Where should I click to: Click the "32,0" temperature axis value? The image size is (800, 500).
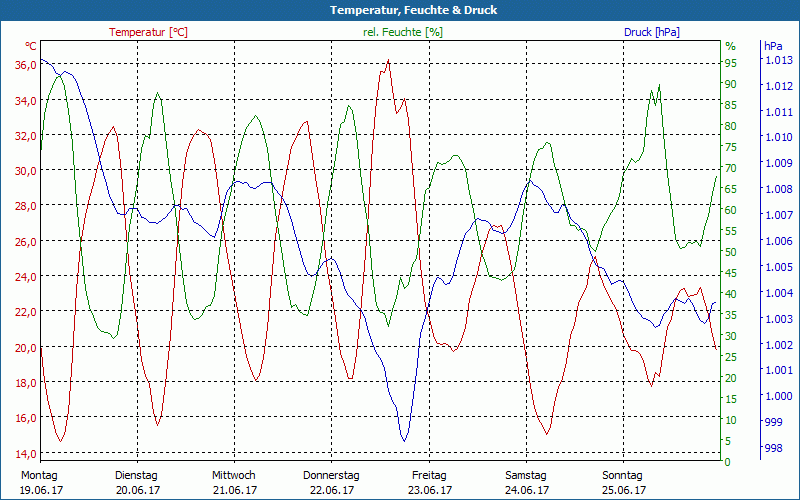click(26, 136)
